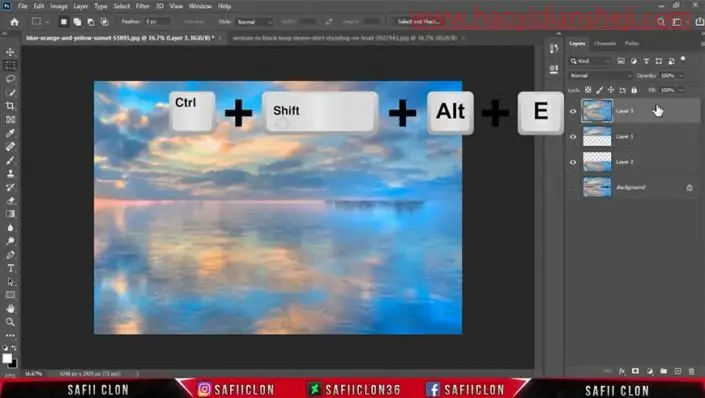Viewport: 705px width, 398px height.
Task: Select the Background layer thumbnail
Action: pyautogui.click(x=597, y=187)
